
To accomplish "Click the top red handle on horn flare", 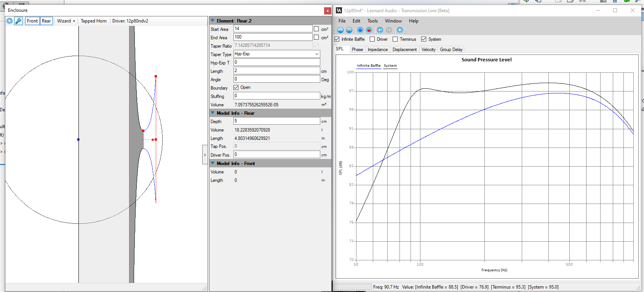I will (x=156, y=76).
